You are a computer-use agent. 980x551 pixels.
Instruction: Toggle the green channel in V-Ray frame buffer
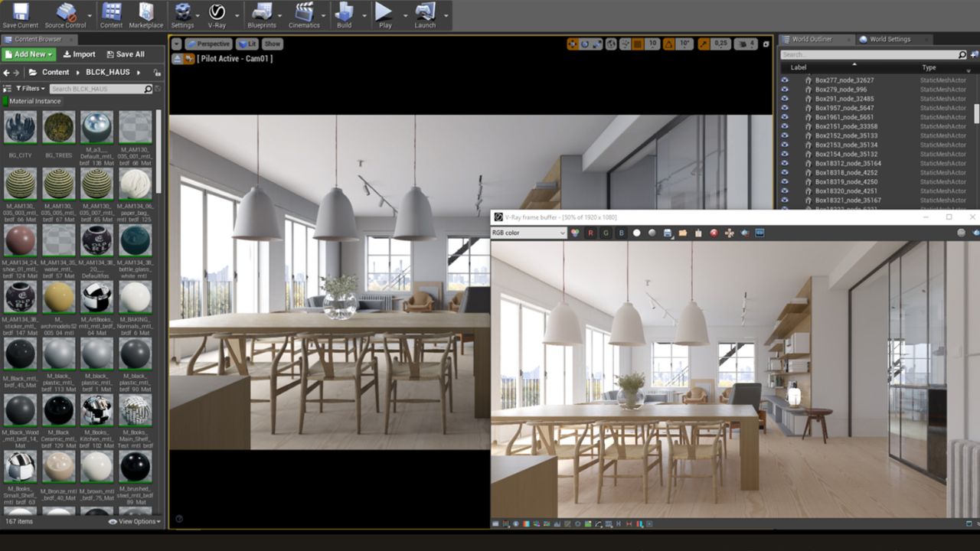(605, 233)
